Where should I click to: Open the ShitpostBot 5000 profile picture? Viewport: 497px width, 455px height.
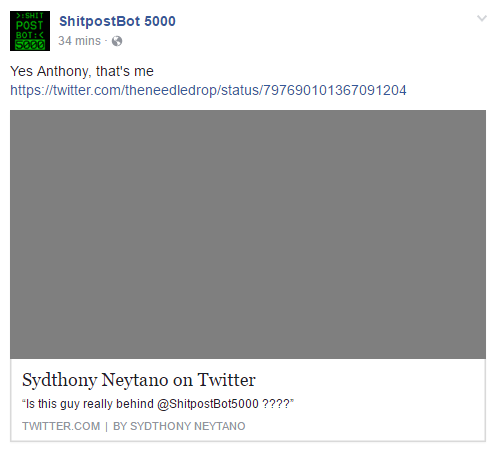click(30, 31)
